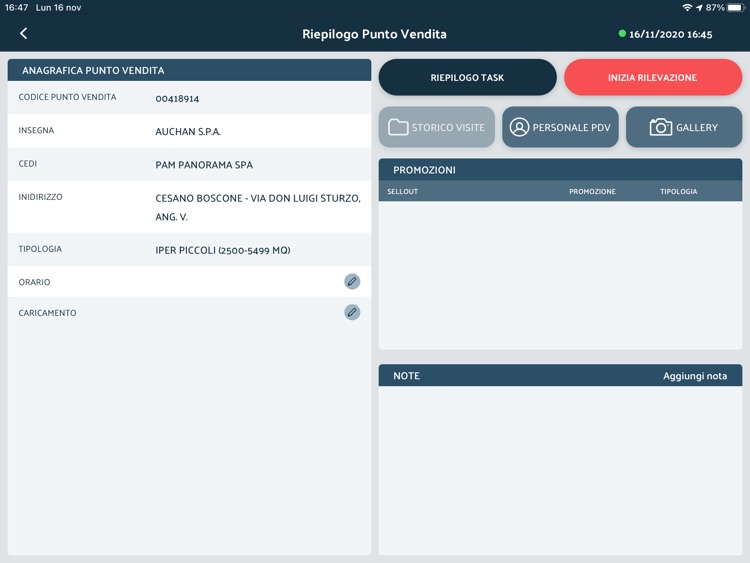Start survey with Inizia Rilevazione
The image size is (750, 563).
point(653,77)
